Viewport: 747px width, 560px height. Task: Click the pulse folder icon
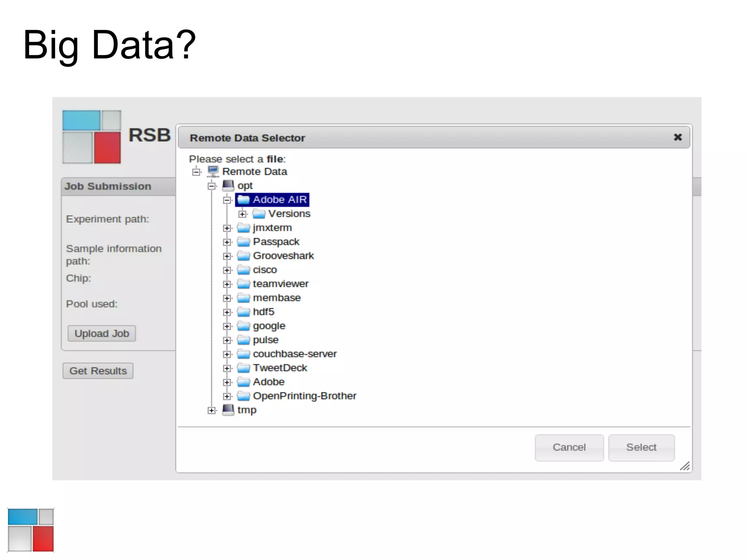tap(243, 340)
